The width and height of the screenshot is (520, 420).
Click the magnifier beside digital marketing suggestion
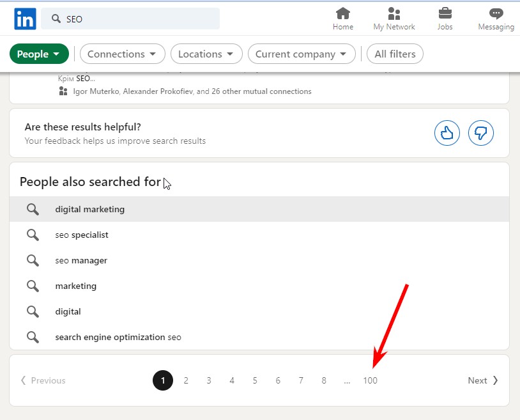(x=33, y=209)
